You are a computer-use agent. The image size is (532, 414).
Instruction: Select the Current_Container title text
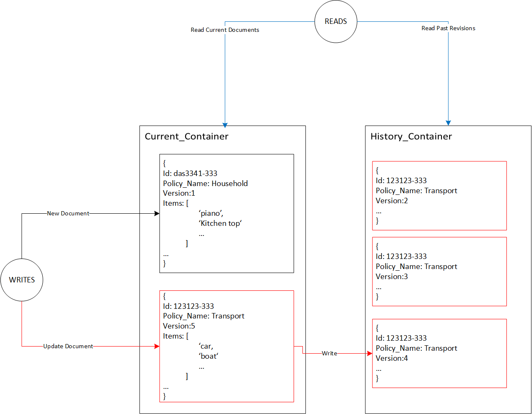pyautogui.click(x=187, y=136)
